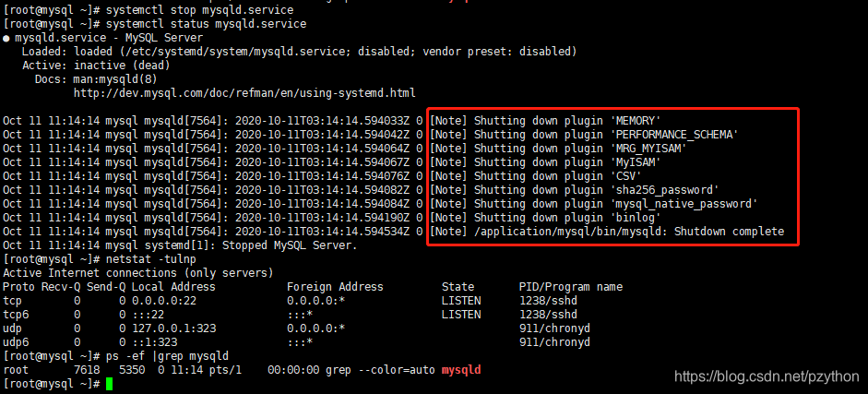
Task: Click the timestamp '2020-10-11T03:14:14.594534Z'
Action: pos(322,232)
